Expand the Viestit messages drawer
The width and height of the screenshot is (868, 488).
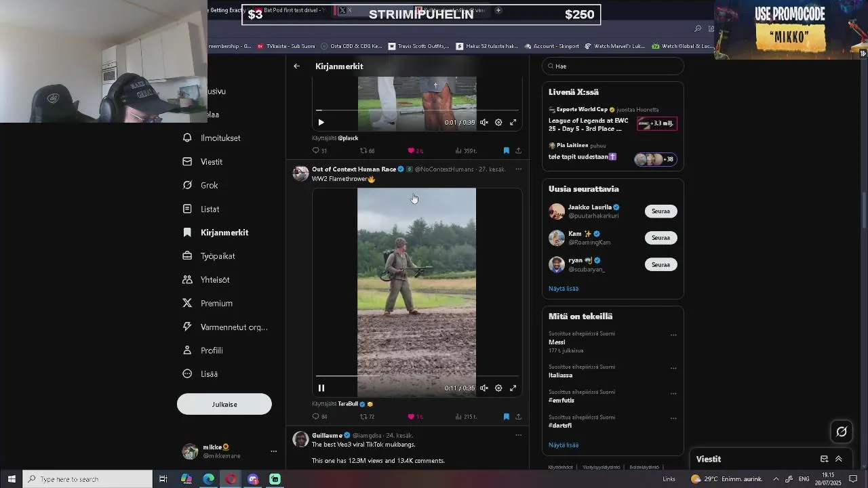[x=839, y=459]
